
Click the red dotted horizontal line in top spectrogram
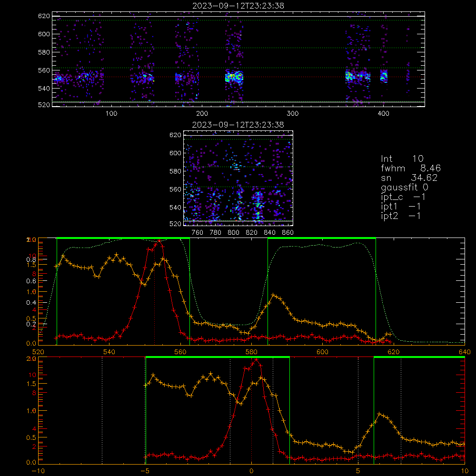point(238,77)
